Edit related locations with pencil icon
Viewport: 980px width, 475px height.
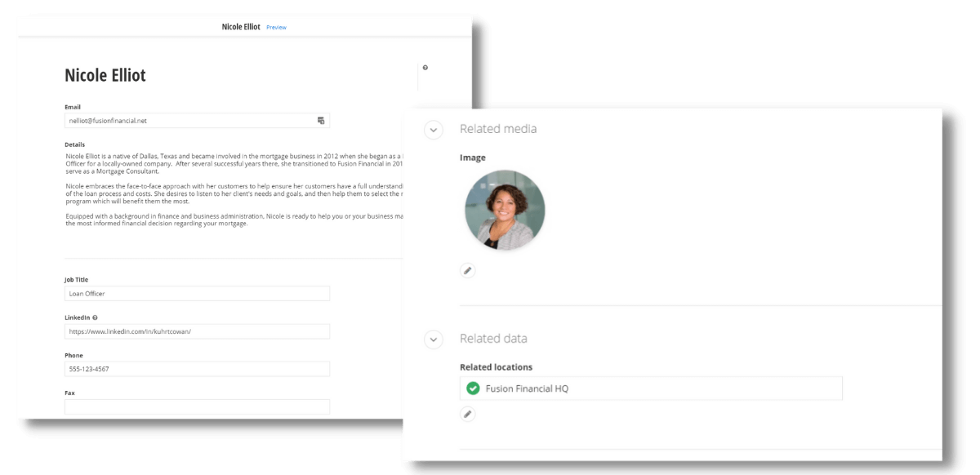[467, 414]
